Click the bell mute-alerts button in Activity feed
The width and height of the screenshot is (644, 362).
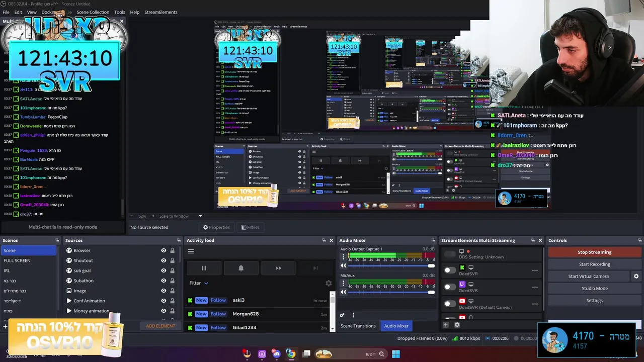coord(241,268)
